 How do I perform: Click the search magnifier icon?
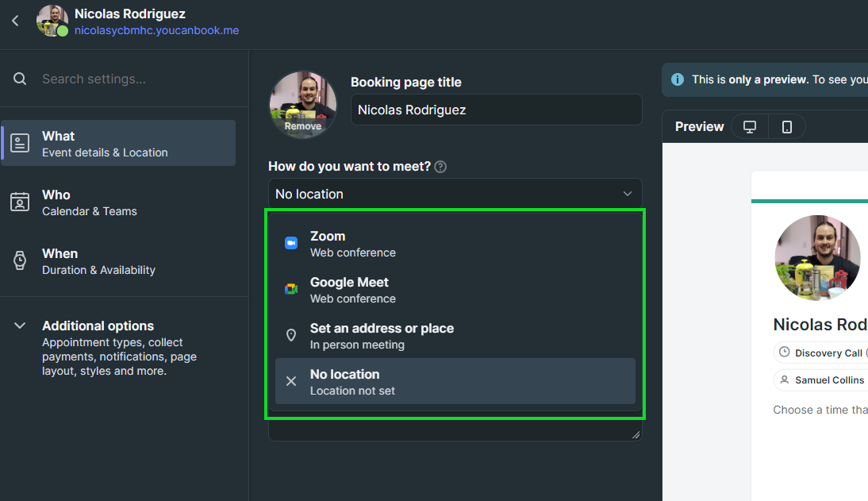[x=21, y=79]
